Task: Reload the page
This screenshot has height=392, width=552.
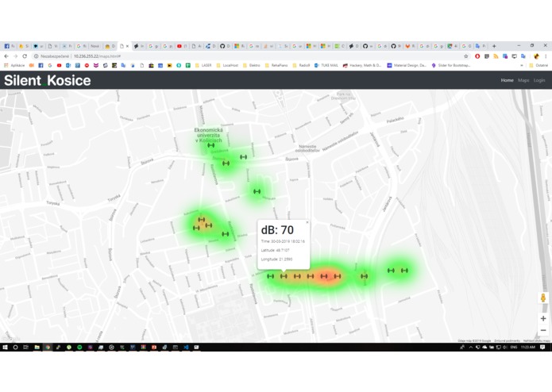Action: tap(25, 56)
